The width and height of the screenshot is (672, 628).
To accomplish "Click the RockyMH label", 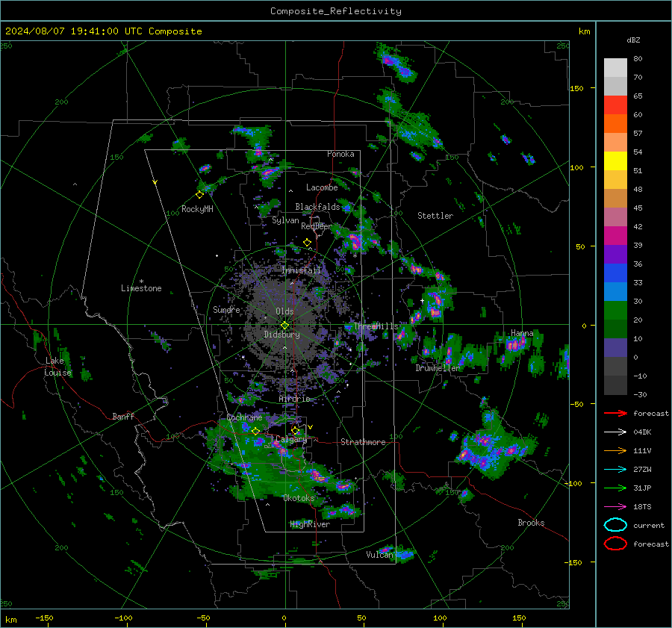I will (197, 209).
